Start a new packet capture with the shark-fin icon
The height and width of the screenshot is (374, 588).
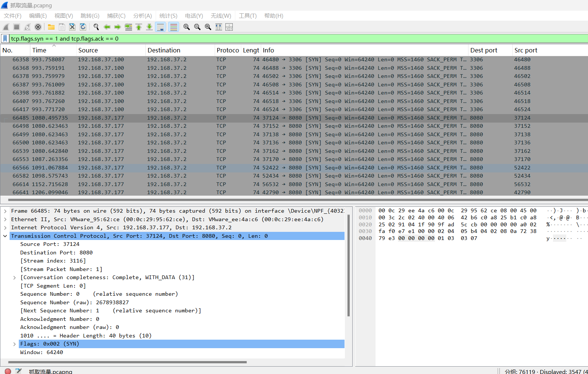coord(6,27)
